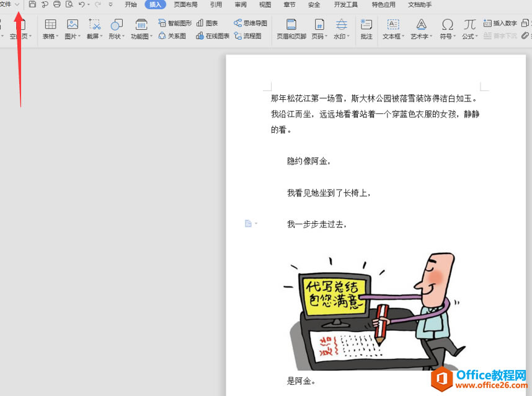Switch to the 视图 tab
The width and height of the screenshot is (532, 396).
tap(265, 4)
